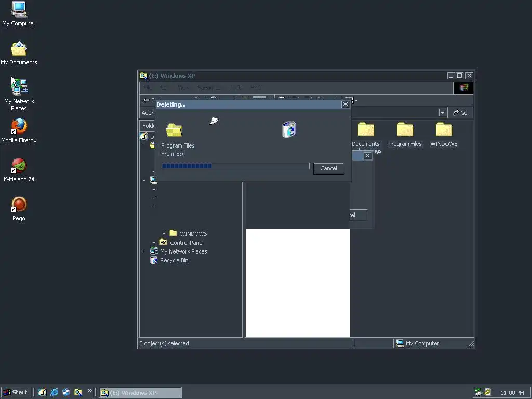Image resolution: width=532 pixels, height=399 pixels.
Task: Click the network tray icon
Action: coord(478,392)
